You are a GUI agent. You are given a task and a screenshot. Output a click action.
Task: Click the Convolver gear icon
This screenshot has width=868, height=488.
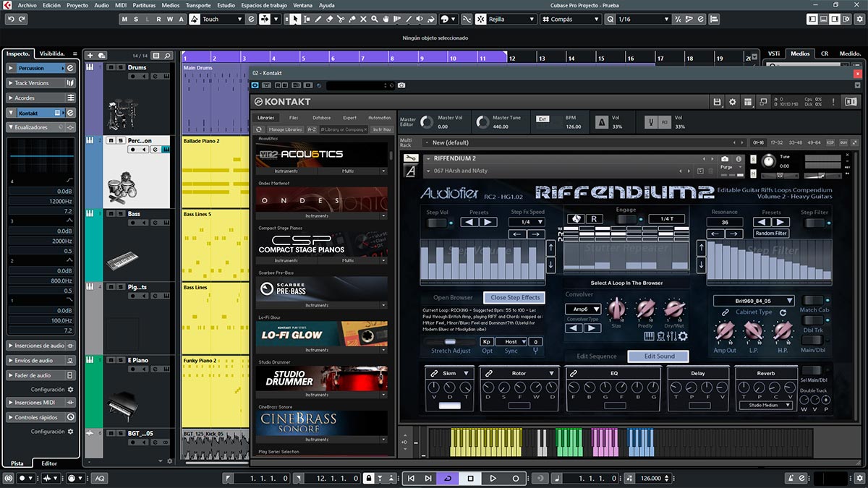682,336
